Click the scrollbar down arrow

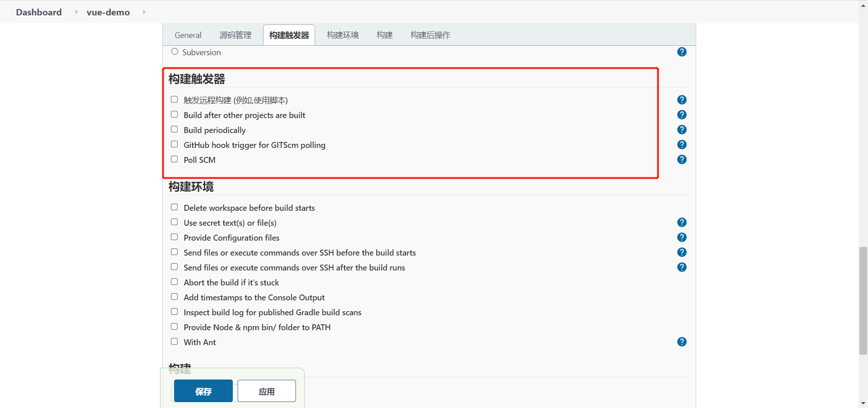[863, 403]
